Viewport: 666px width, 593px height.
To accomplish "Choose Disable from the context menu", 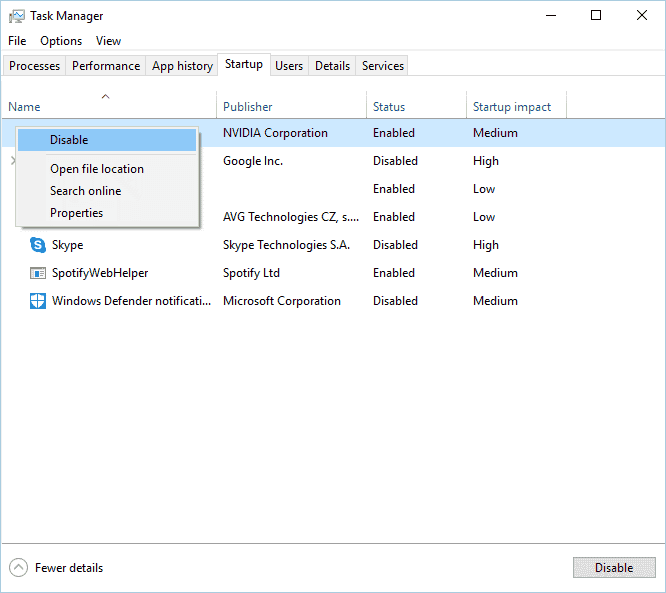I will [x=69, y=140].
